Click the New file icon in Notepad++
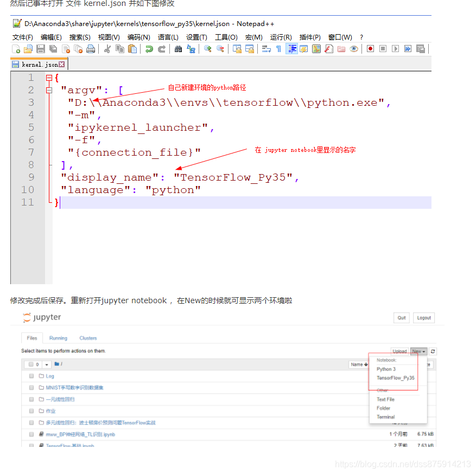The width and height of the screenshot is (476, 474). (16, 49)
